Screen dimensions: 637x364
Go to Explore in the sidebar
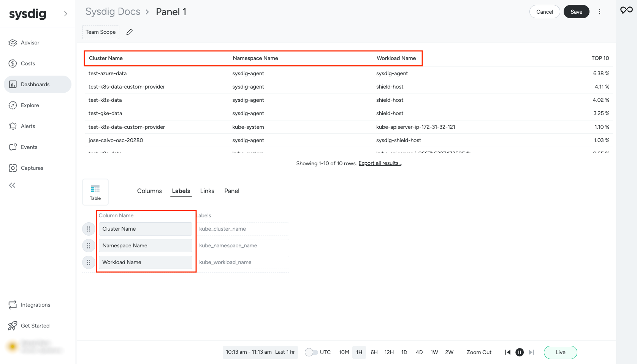click(x=30, y=105)
